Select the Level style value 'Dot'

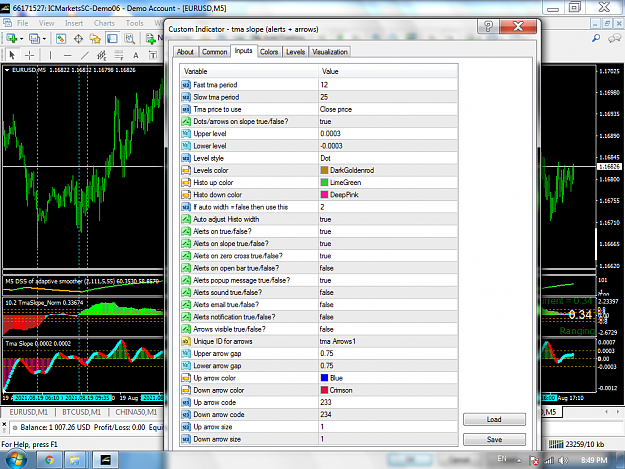click(387, 158)
